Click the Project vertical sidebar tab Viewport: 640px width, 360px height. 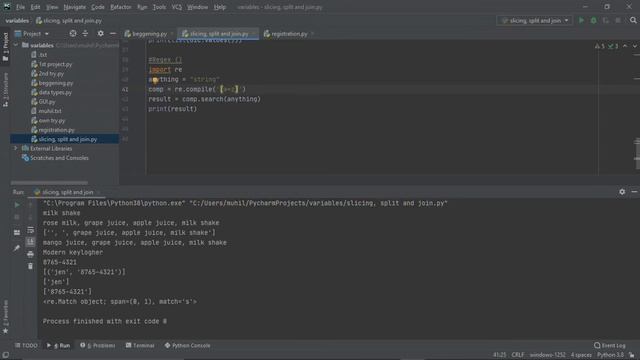click(5, 47)
